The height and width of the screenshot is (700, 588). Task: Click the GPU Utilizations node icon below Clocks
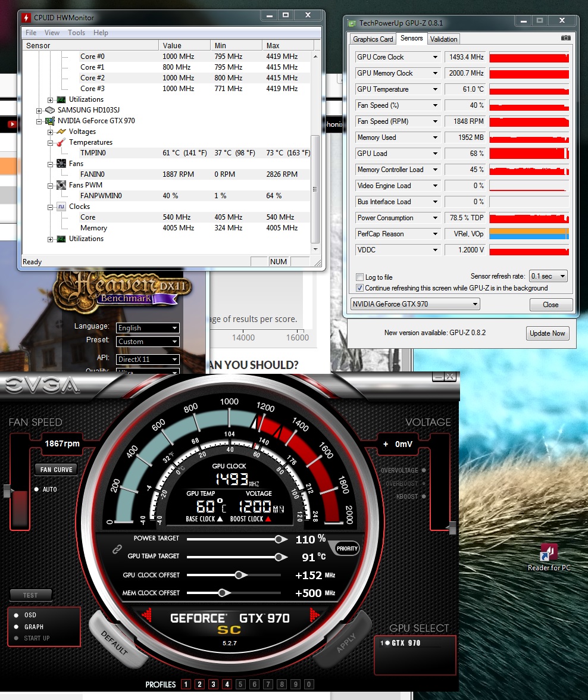61,239
